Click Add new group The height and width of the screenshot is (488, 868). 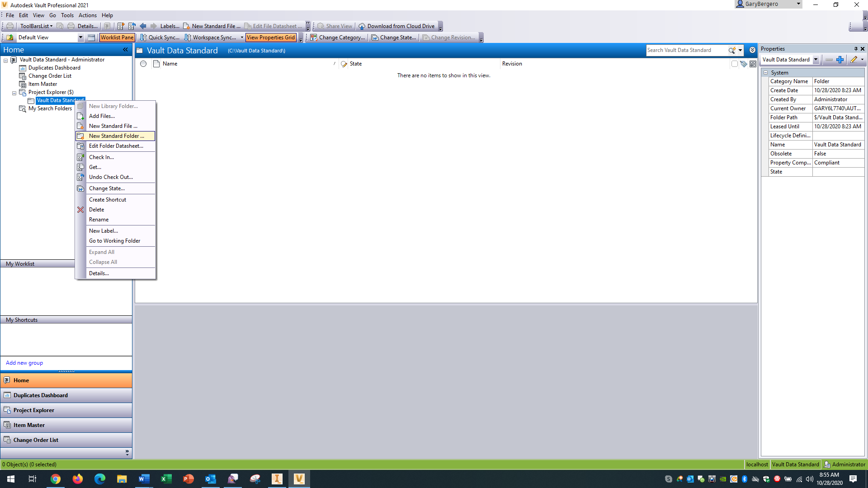tap(24, 362)
